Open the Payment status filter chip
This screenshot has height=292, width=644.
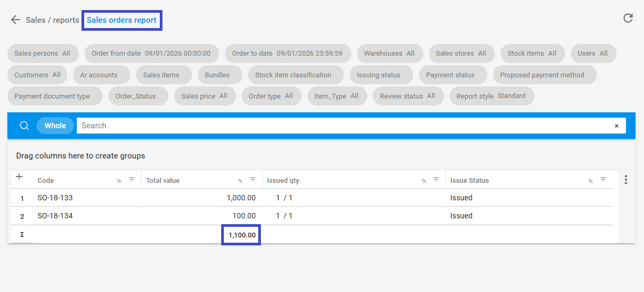[453, 75]
